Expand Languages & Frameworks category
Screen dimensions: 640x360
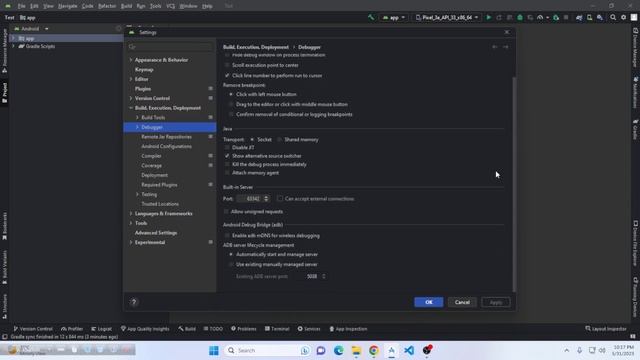pyautogui.click(x=131, y=213)
